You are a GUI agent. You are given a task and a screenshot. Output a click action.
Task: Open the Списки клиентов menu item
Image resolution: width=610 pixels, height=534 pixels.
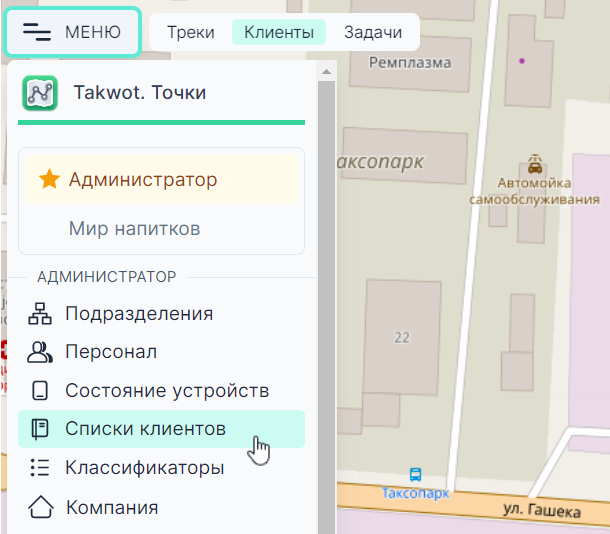161,429
